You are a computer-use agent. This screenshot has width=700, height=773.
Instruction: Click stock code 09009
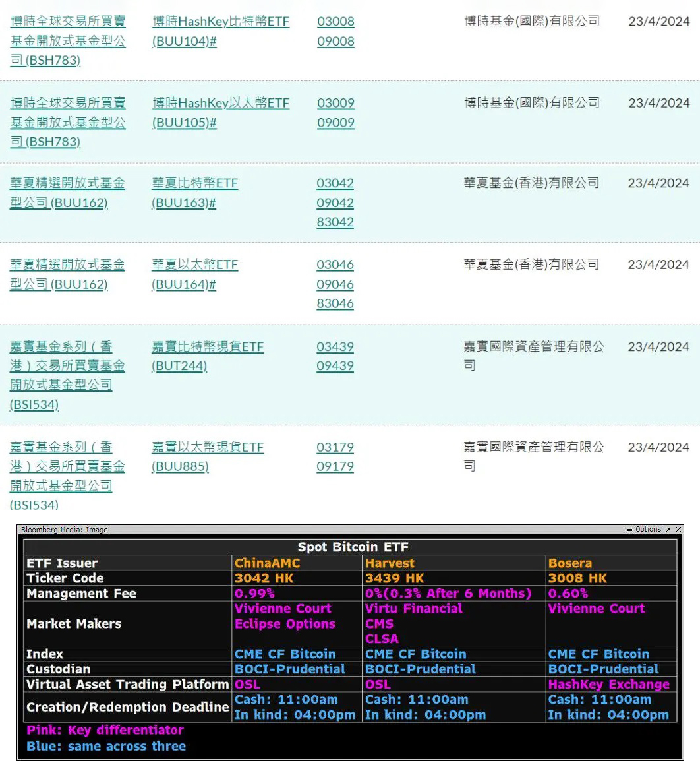click(x=335, y=122)
